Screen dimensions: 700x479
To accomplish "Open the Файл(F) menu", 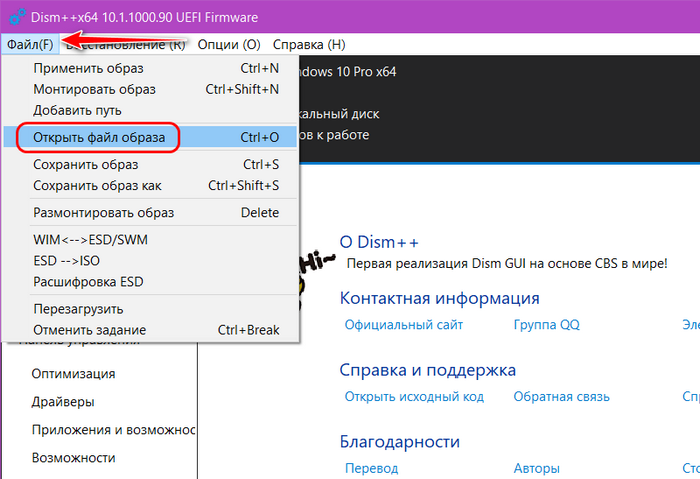I will 30,45.
